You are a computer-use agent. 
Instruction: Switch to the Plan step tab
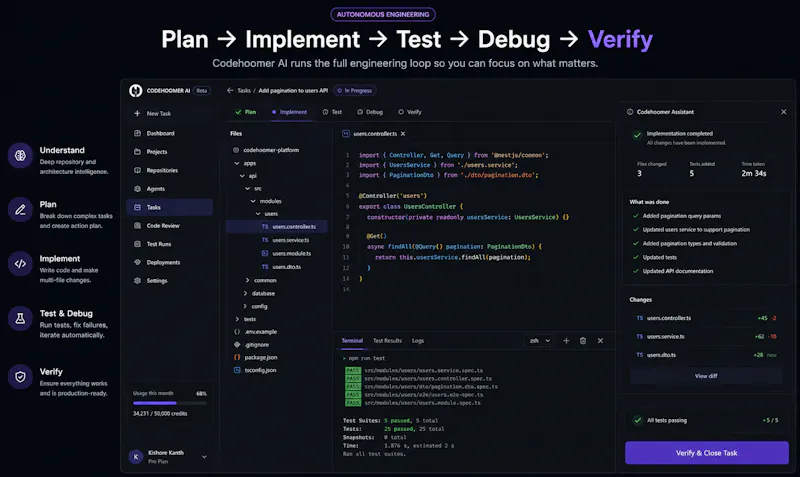pos(246,112)
